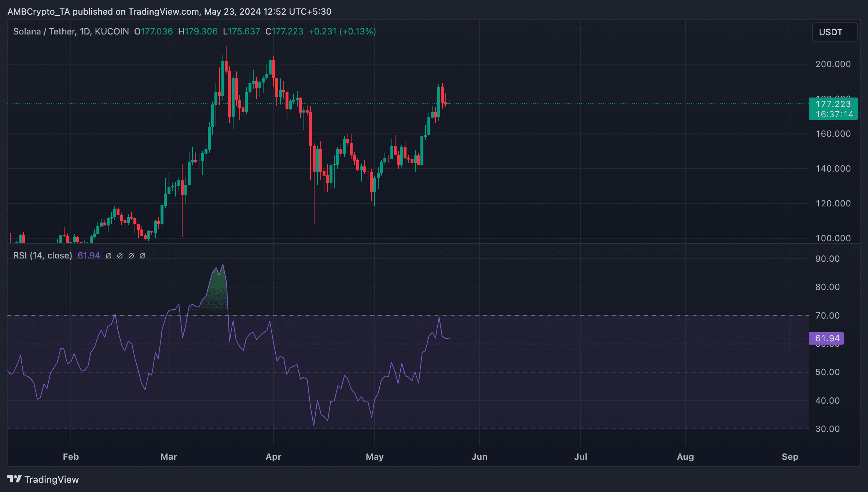Open the USDT currency button
The width and height of the screenshot is (868, 492).
pos(835,32)
